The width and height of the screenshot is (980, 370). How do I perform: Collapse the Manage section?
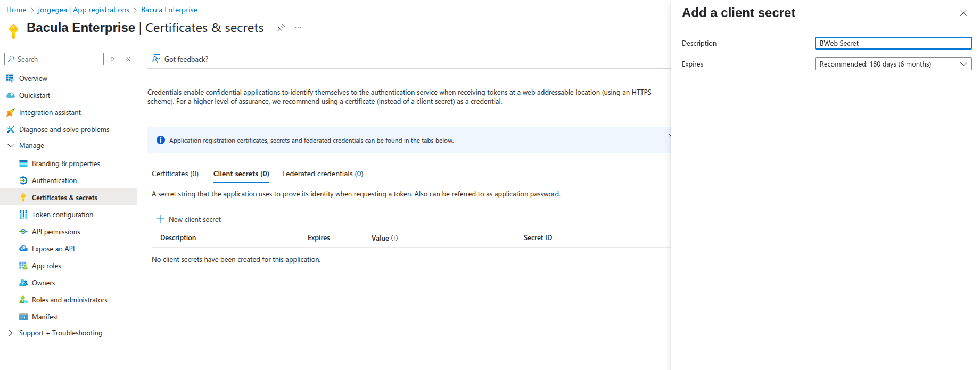(x=11, y=145)
